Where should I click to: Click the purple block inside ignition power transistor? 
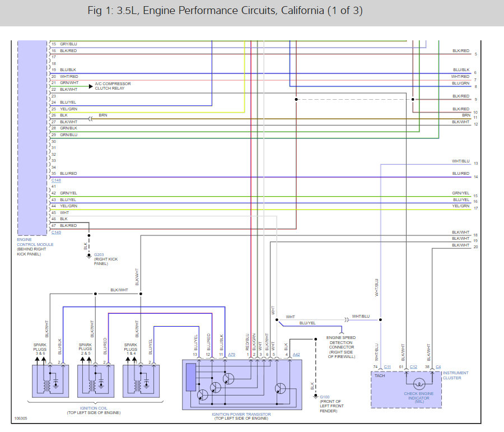click(x=191, y=377)
